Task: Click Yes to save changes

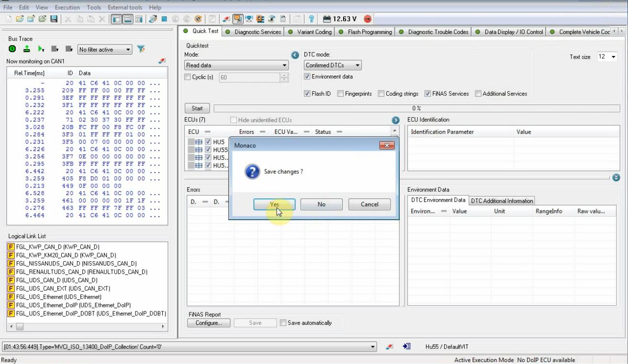Action: click(x=274, y=204)
